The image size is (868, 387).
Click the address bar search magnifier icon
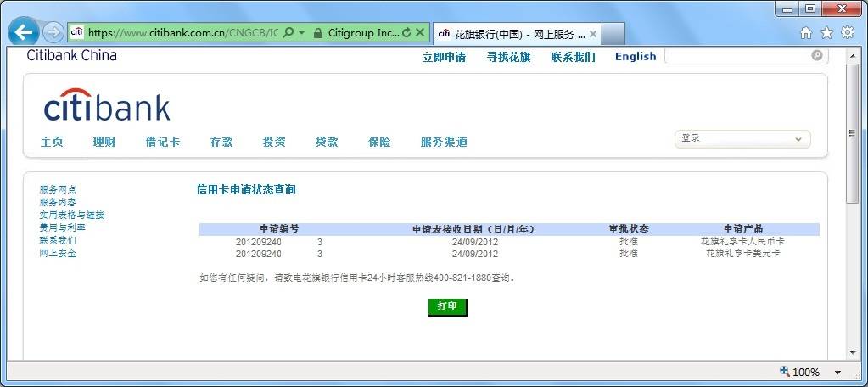pyautogui.click(x=288, y=32)
